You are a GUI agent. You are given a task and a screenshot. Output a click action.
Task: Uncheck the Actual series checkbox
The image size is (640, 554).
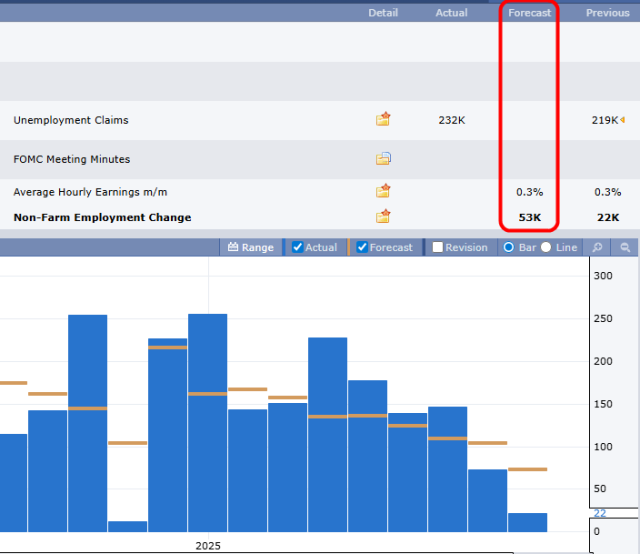[x=297, y=247]
